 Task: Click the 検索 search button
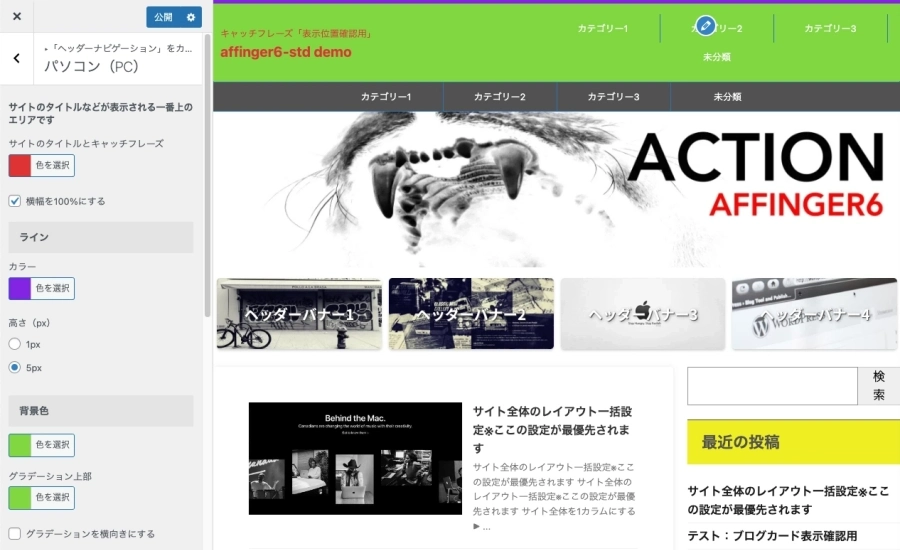click(878, 386)
